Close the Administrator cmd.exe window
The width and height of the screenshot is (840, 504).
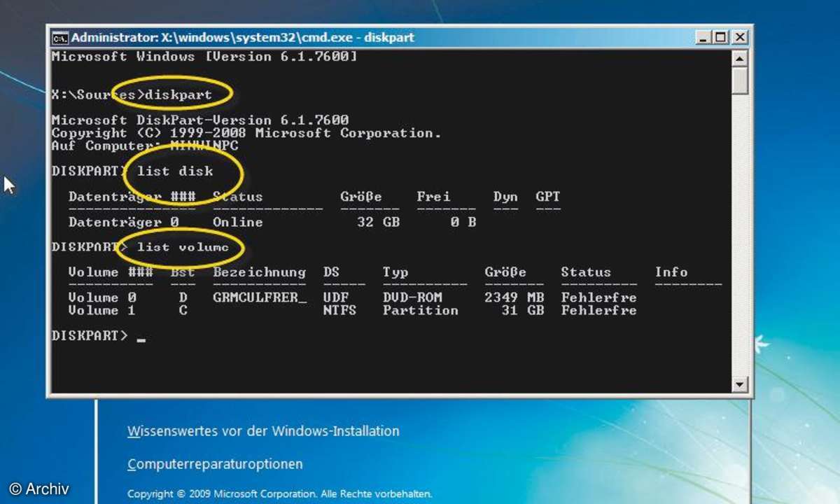739,37
